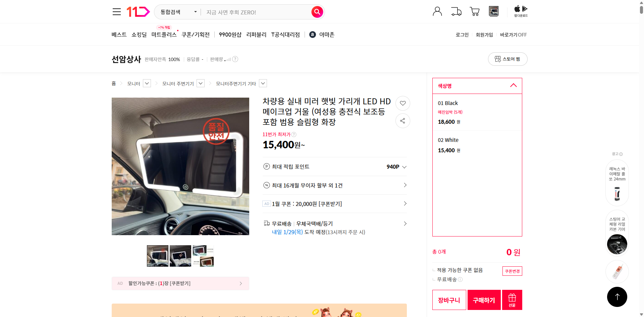Click the search magnifier button
Screen dimensions: 644x317
coord(317,12)
